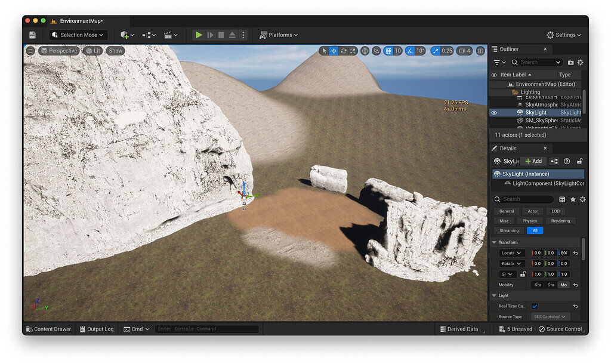This screenshot has height=364, width=611.
Task: Click the Play button in the toolbar
Action: pos(199,35)
